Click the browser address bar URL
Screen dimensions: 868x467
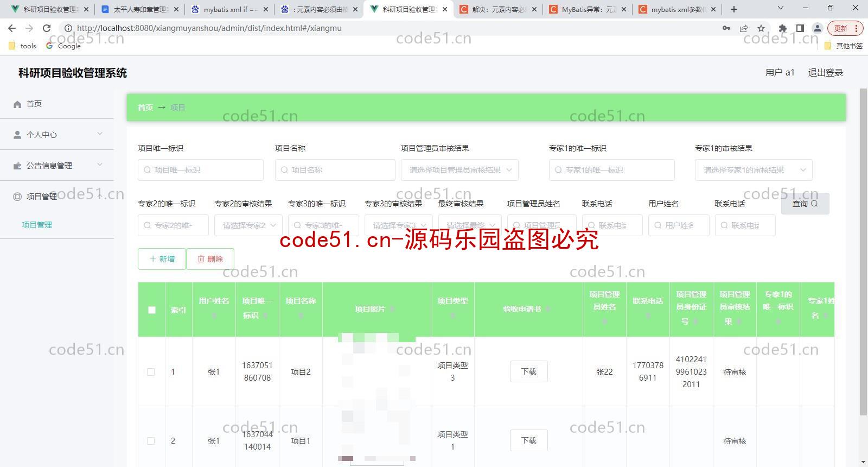(209, 28)
